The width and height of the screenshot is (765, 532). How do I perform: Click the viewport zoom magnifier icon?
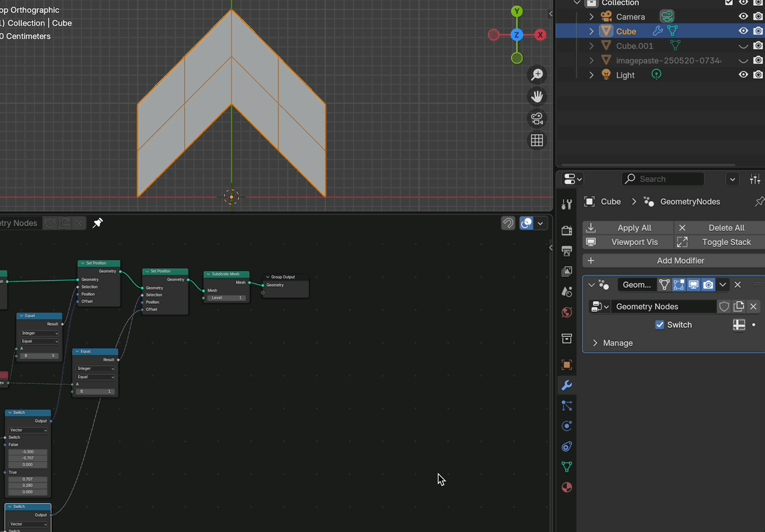point(537,74)
